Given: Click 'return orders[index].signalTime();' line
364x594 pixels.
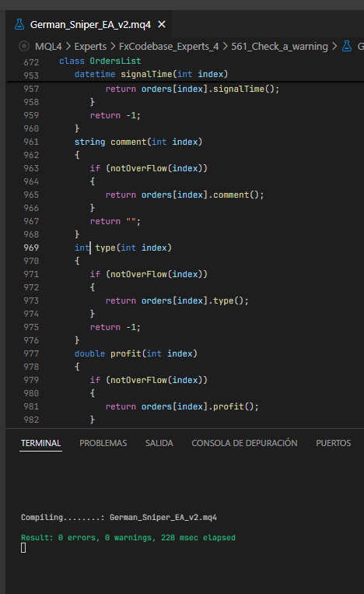Looking at the screenshot, I should 192,89.
